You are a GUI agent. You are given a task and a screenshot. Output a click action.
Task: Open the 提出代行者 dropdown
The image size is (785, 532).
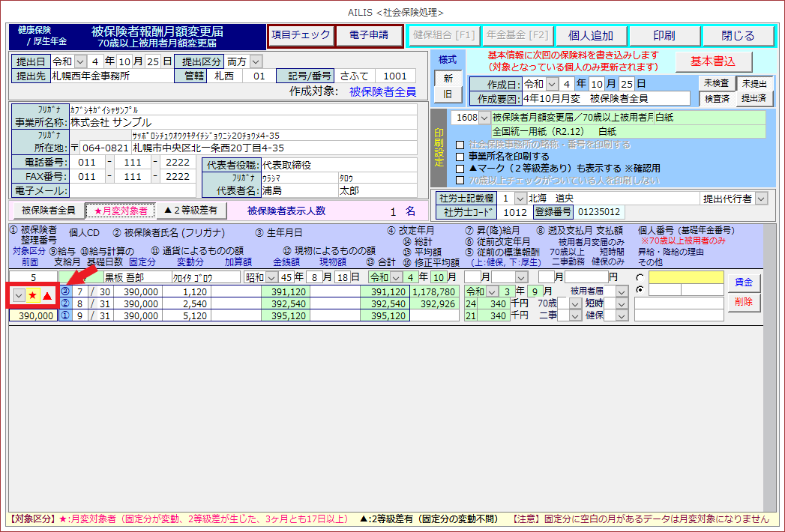coord(762,199)
